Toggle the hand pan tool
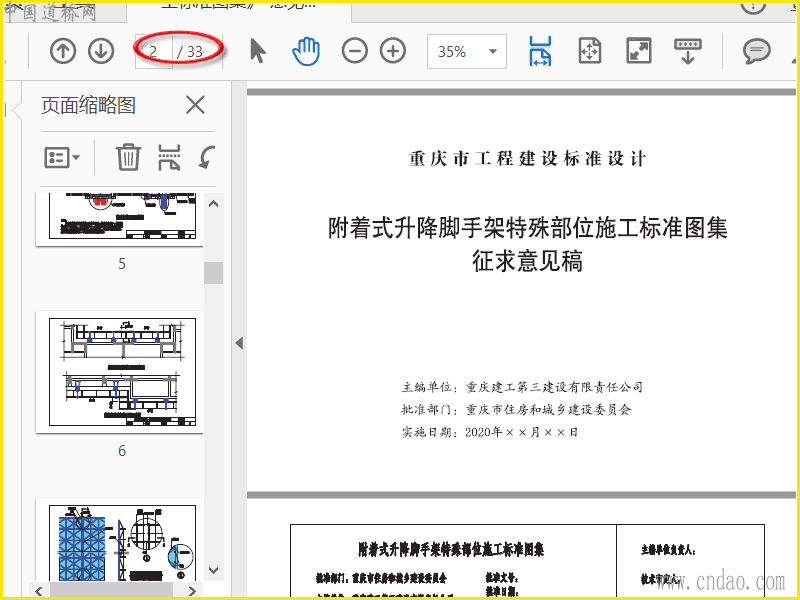 [x=305, y=51]
